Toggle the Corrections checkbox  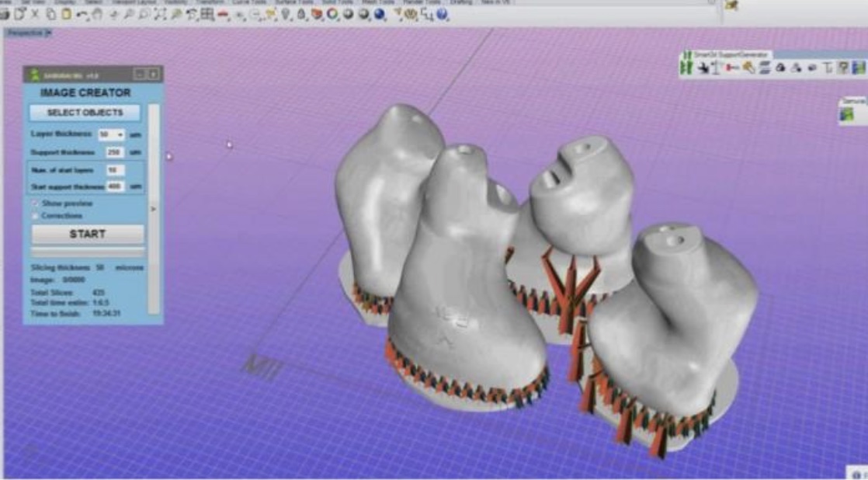[x=36, y=216]
